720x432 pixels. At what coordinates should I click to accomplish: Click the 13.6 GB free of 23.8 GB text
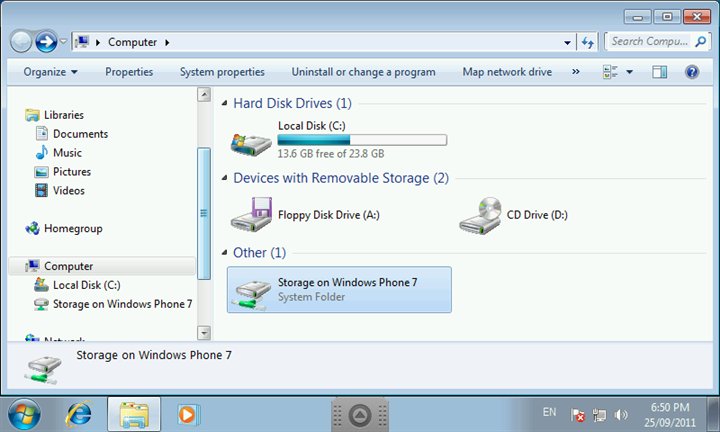331,154
